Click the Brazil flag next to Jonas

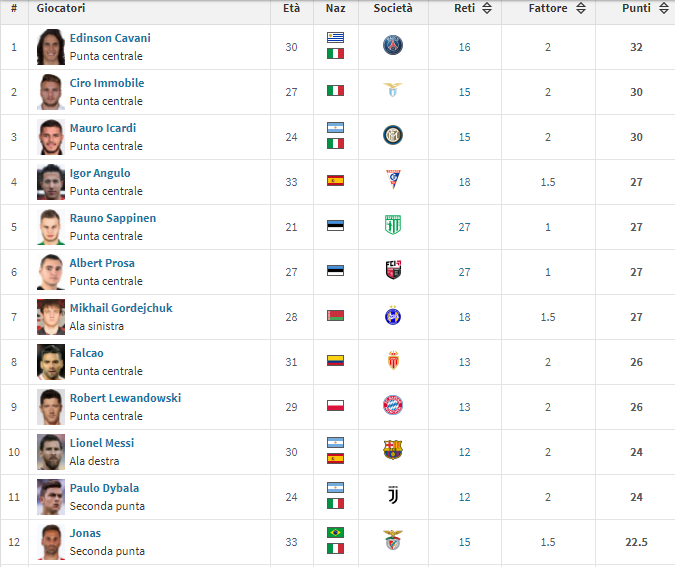(x=335, y=533)
